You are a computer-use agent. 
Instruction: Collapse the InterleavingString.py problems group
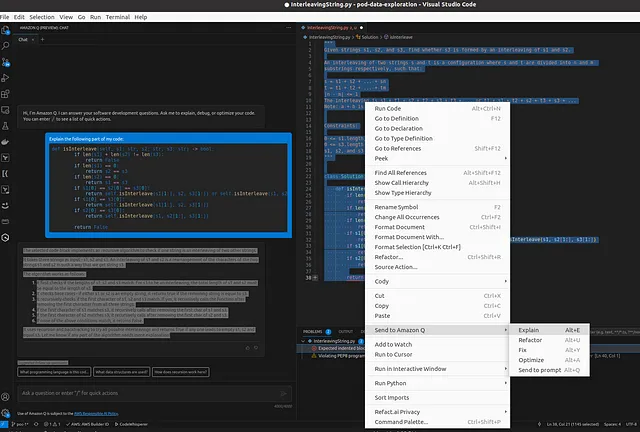pos(303,341)
